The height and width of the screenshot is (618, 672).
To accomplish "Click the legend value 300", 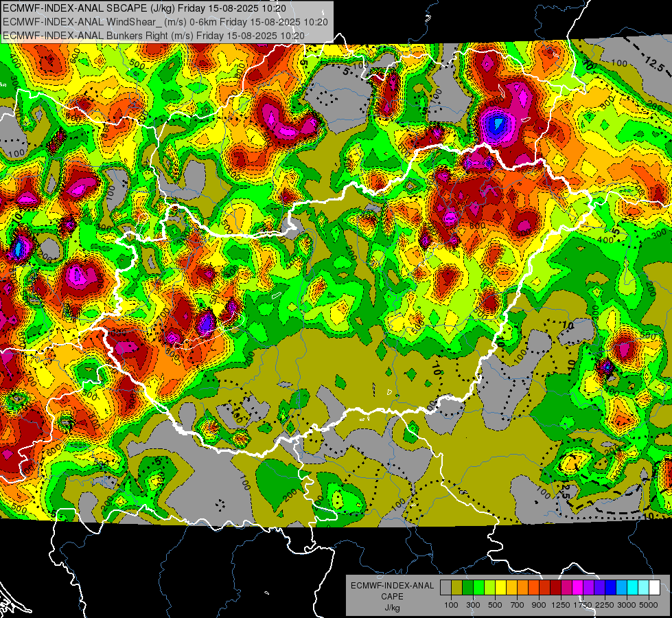I will (473, 605).
